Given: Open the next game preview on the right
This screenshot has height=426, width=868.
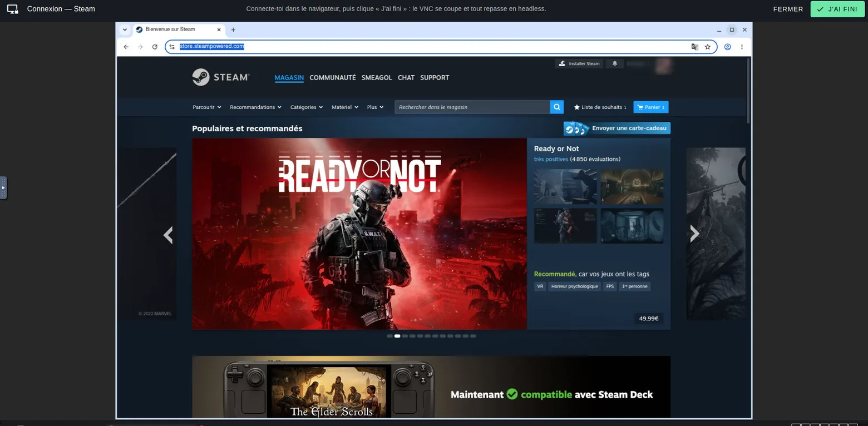Looking at the screenshot, I should click(716, 234).
